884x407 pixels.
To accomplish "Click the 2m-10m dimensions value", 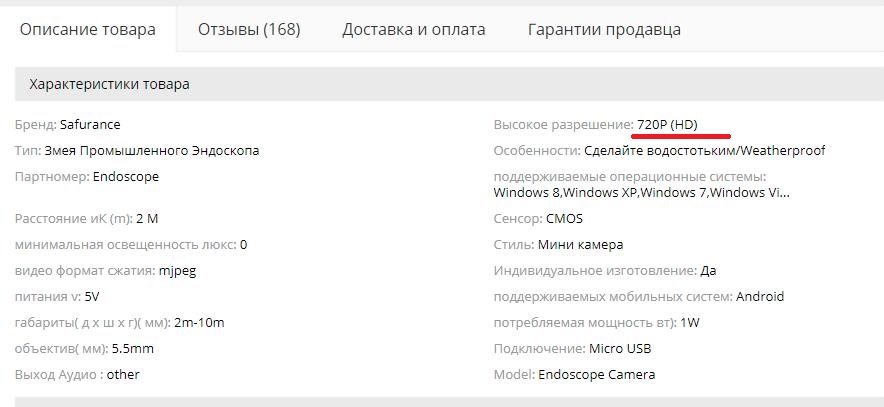I will tap(199, 322).
